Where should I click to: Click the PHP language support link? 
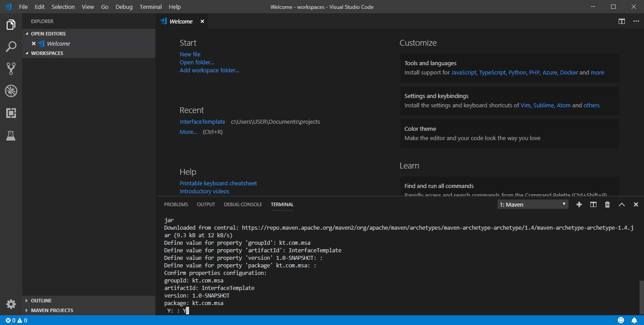(x=534, y=72)
